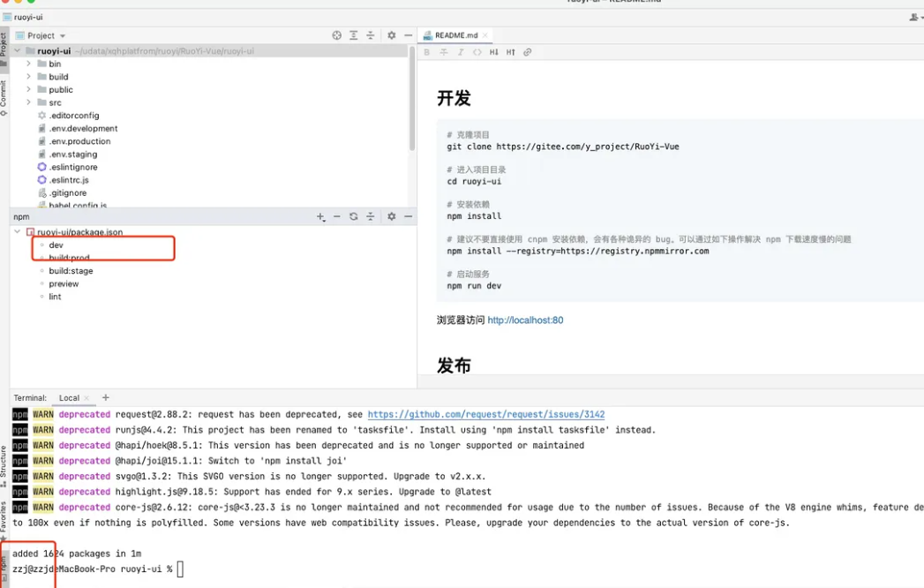The width and height of the screenshot is (924, 588).
Task: Expand the src folder
Action: pyautogui.click(x=28, y=102)
